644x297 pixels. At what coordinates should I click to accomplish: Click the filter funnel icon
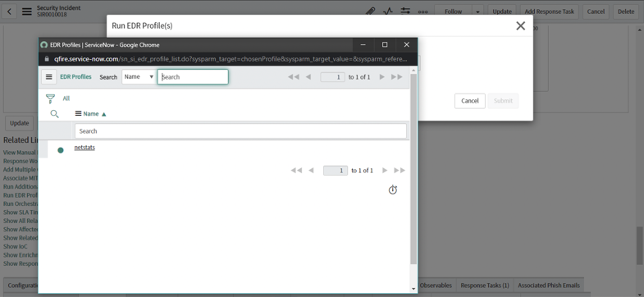[x=50, y=98]
